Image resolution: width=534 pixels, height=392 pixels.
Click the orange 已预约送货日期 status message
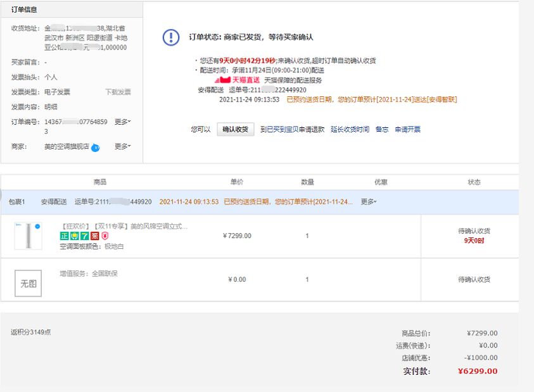coord(372,99)
